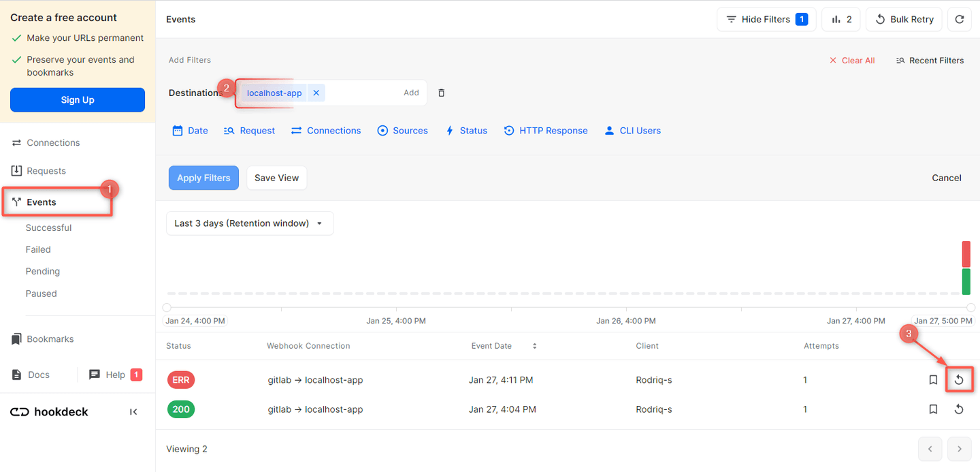Bookmark the successful 200 event
980x472 pixels.
point(933,409)
